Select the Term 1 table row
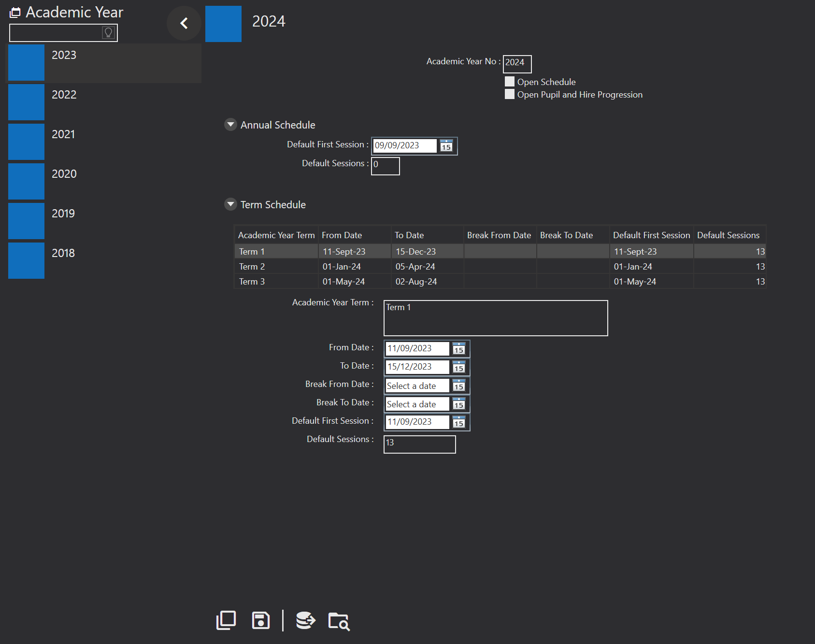This screenshot has height=644, width=815. click(x=500, y=251)
